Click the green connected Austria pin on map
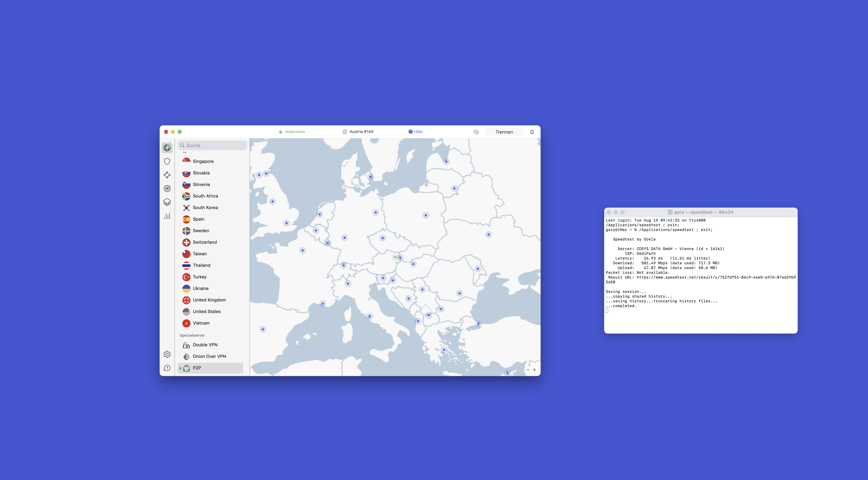The image size is (868, 480). pyautogui.click(x=395, y=257)
